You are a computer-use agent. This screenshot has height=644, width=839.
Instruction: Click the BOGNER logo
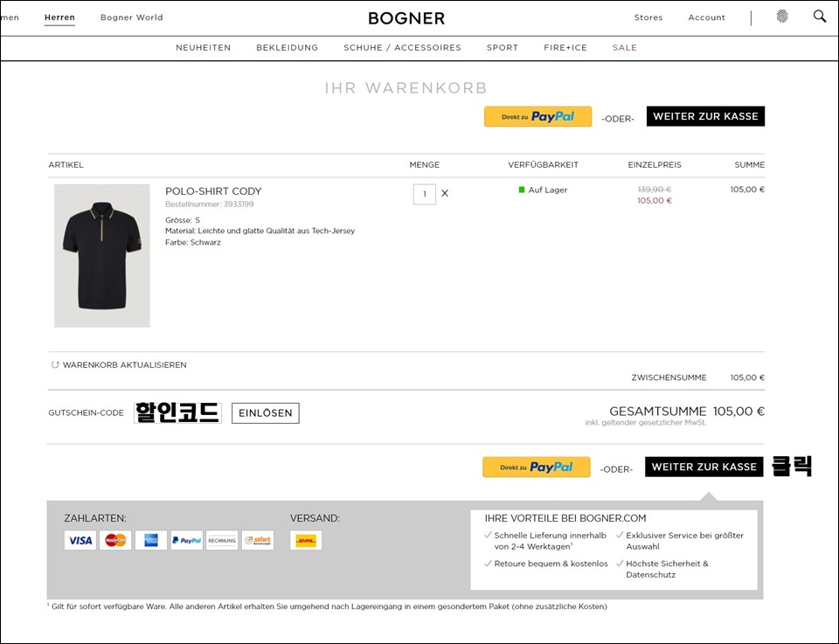(x=406, y=18)
